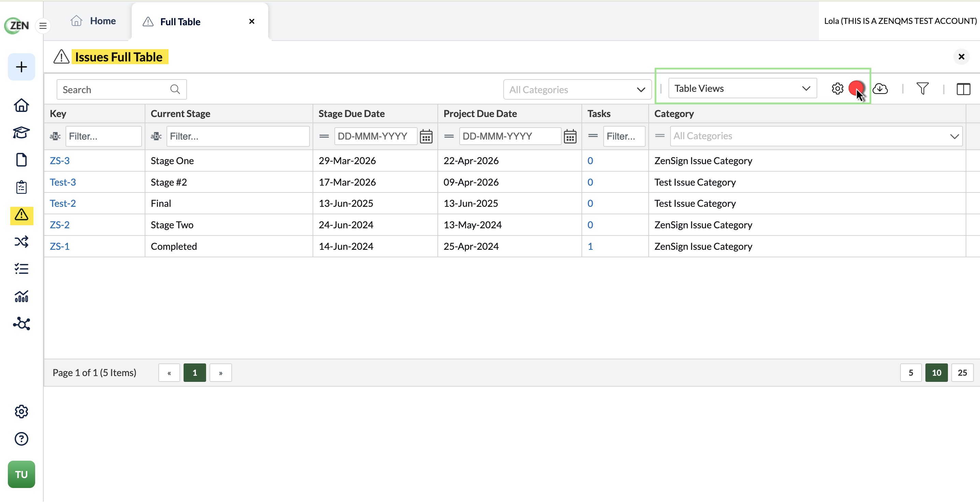Open sidebar Settings gear
Screen dimensions: 980x503
21,412
